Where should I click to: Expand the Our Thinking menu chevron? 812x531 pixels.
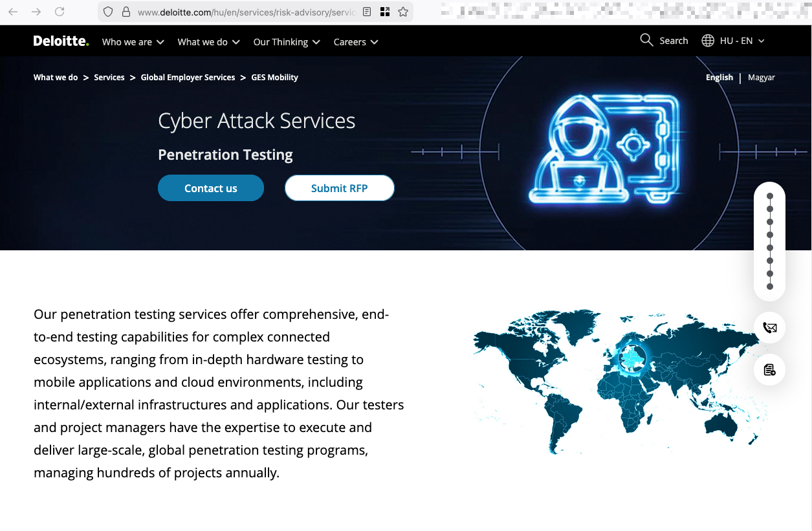coord(316,42)
